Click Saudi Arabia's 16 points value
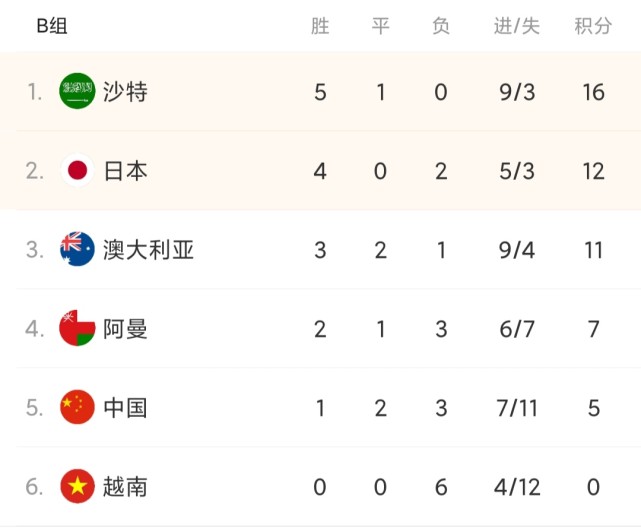Image resolution: width=641 pixels, height=531 pixels. (593, 92)
